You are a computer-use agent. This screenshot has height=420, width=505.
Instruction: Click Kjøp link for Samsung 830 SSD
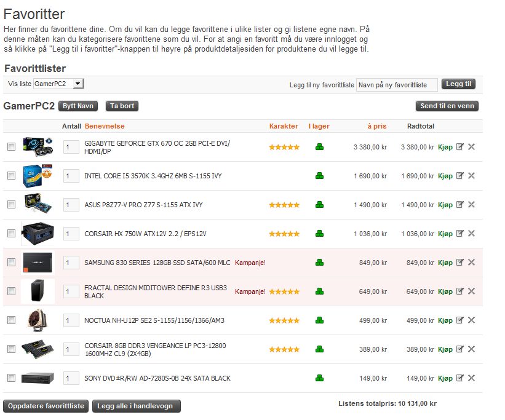click(x=445, y=263)
